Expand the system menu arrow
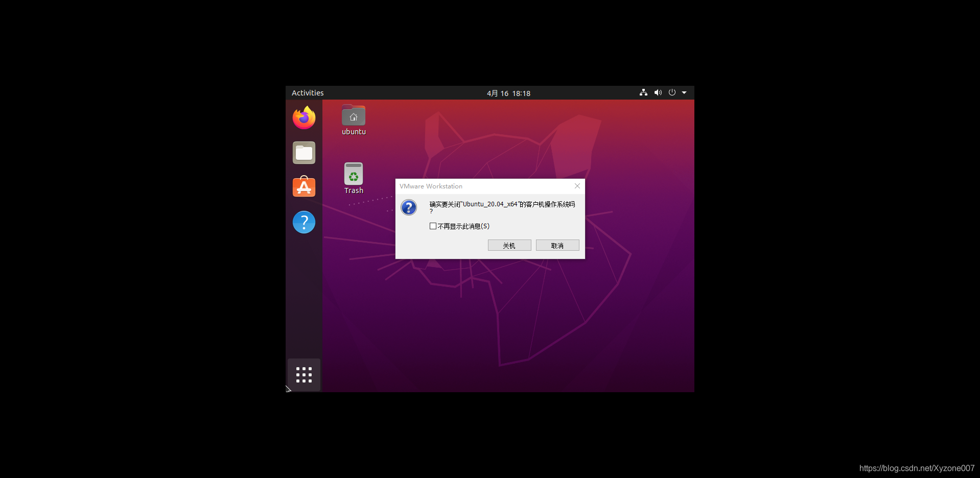The image size is (980, 478). 684,93
